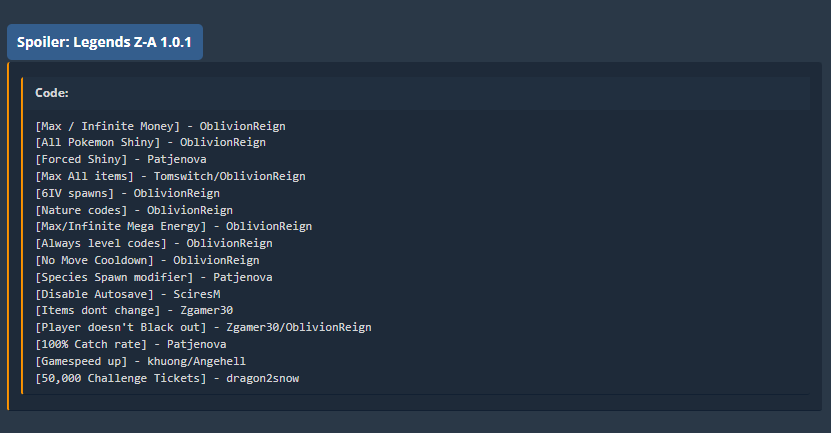Click the 100% Catch rate line
Screen dimensions: 831x433
[x=131, y=344]
